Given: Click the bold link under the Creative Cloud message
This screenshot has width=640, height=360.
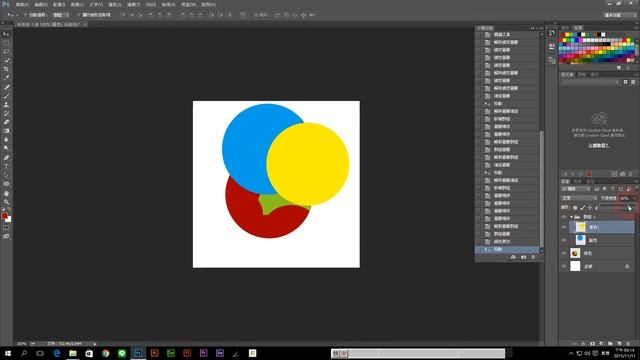Looking at the screenshot, I should pos(599,145).
